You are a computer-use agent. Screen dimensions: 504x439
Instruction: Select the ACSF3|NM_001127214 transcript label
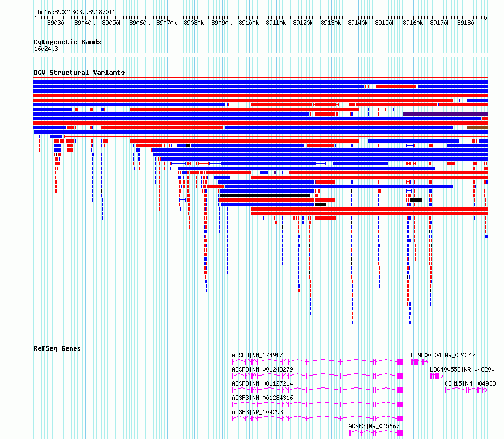(262, 383)
